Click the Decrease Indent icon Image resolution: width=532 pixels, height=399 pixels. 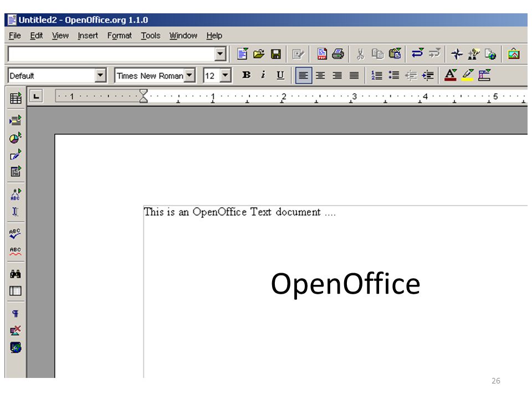coord(411,75)
